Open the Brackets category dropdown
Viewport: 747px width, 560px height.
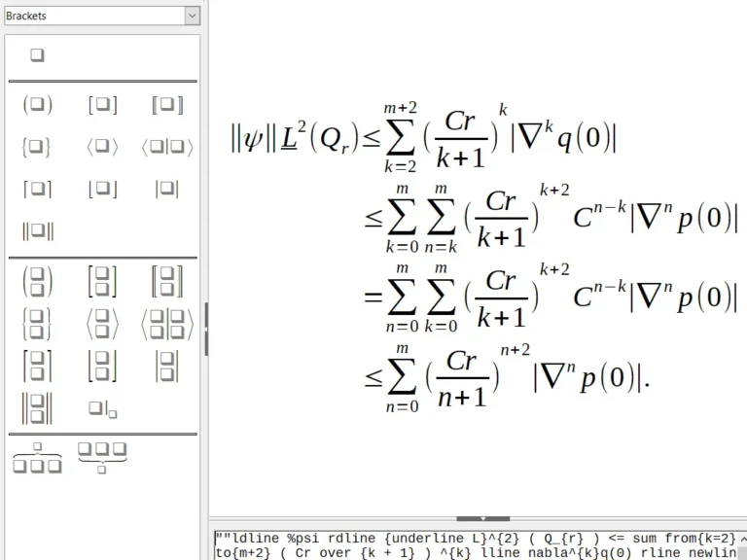point(192,16)
